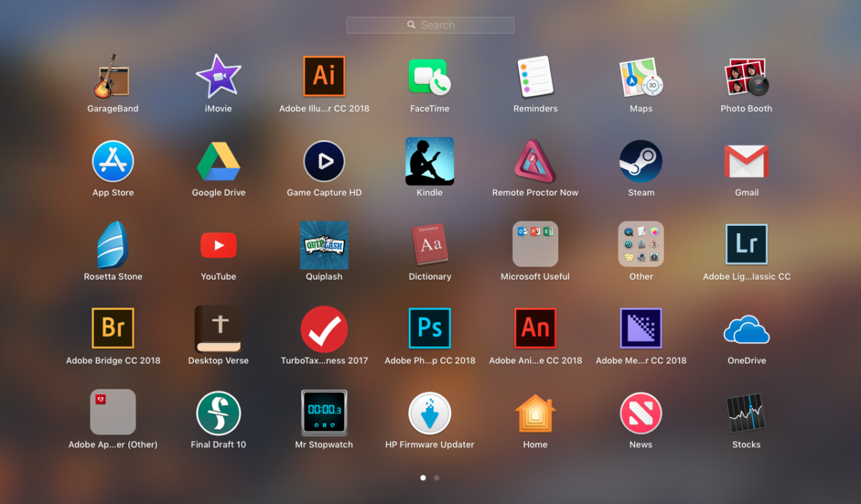The height and width of the screenshot is (504, 861).
Task: Launch Adobe Photoshop CC 2018
Action: [429, 328]
